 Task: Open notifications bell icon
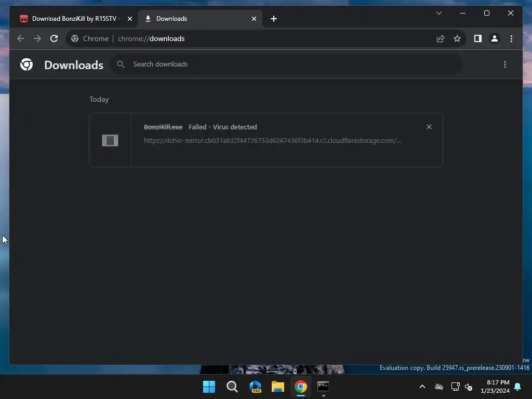pyautogui.click(x=518, y=387)
